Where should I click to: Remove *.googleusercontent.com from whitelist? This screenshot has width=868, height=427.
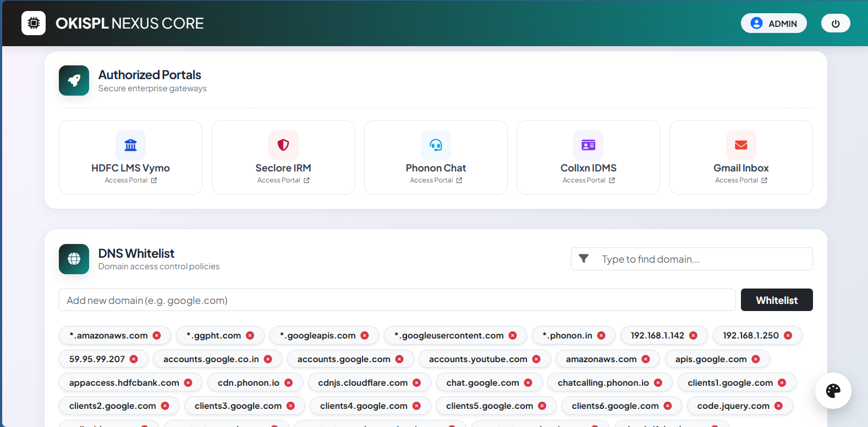tap(513, 335)
